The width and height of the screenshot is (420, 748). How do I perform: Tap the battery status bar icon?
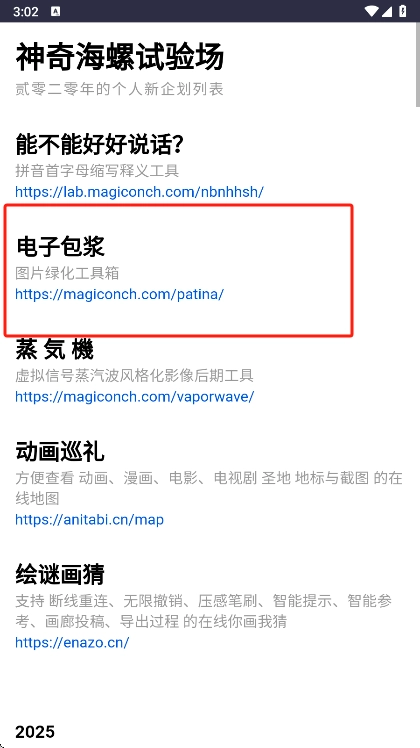403,11
